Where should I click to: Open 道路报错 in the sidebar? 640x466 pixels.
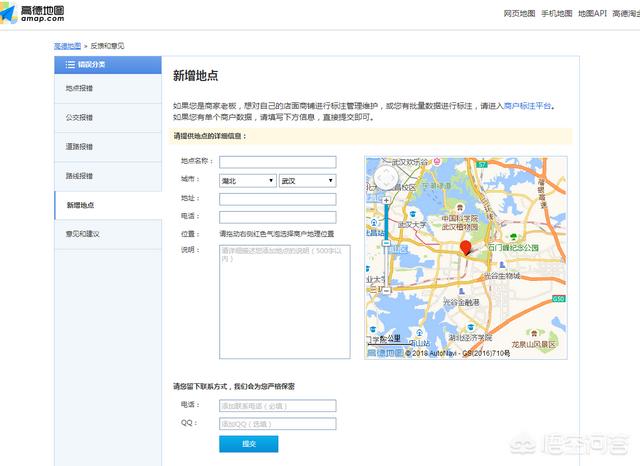(x=108, y=147)
